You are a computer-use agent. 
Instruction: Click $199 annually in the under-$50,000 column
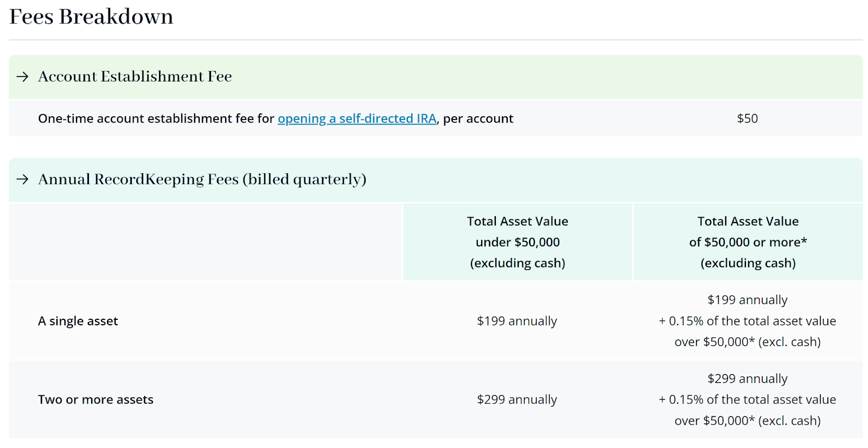(x=516, y=321)
